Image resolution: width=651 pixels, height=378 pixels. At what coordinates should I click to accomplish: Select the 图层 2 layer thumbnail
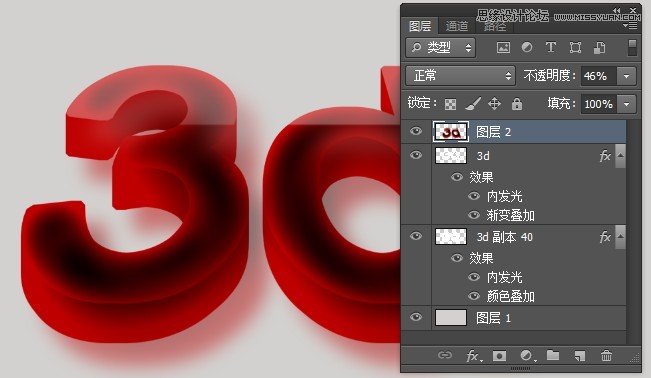[451, 132]
